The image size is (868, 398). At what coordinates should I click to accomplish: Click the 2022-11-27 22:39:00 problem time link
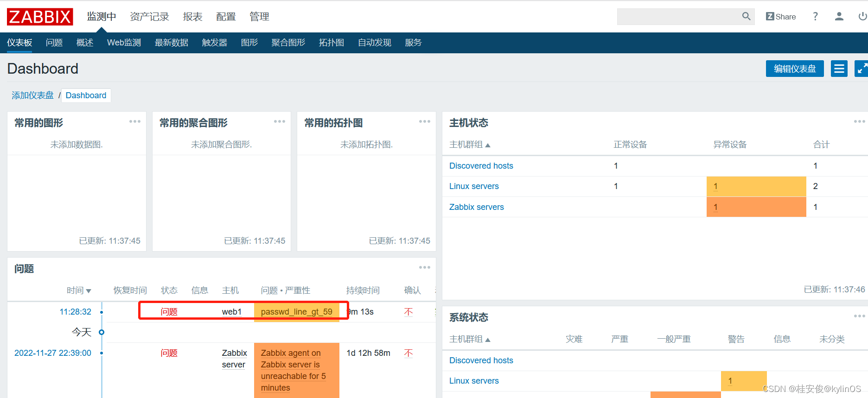point(53,353)
